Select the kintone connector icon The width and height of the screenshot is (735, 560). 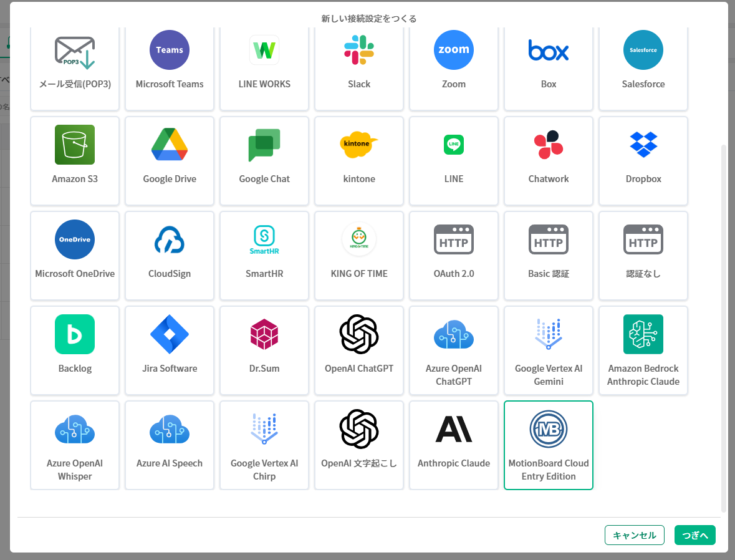[x=359, y=145]
